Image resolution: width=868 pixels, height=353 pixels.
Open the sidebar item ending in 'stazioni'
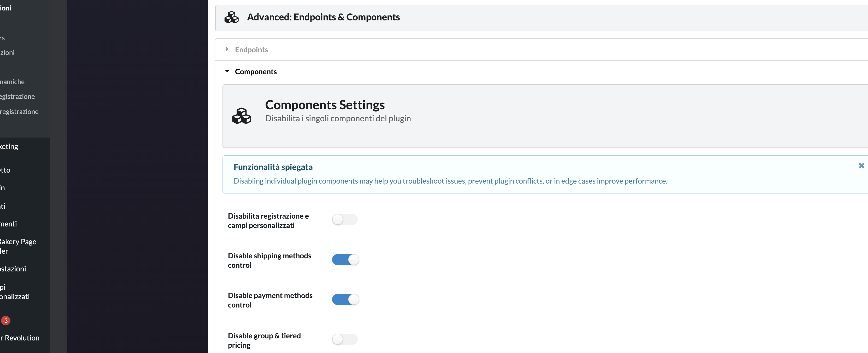(x=13, y=269)
